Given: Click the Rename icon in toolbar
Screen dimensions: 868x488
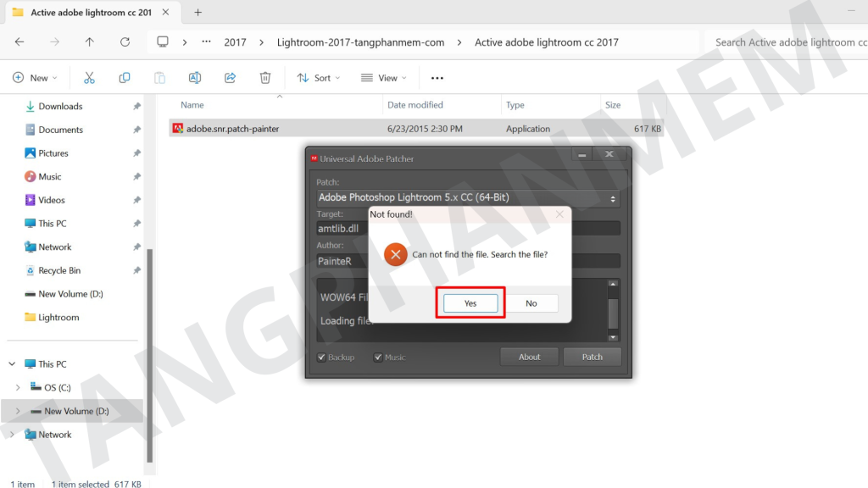Looking at the screenshot, I should click(x=194, y=78).
